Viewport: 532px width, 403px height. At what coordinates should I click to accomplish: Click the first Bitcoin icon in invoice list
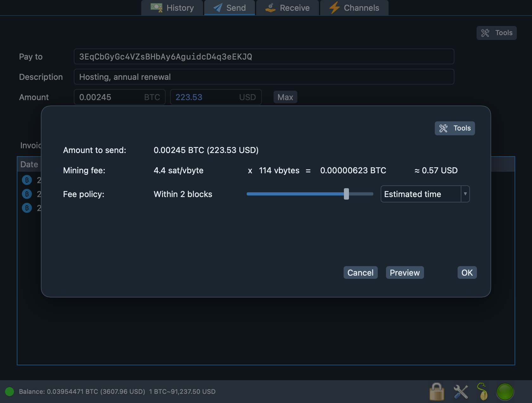click(x=27, y=180)
